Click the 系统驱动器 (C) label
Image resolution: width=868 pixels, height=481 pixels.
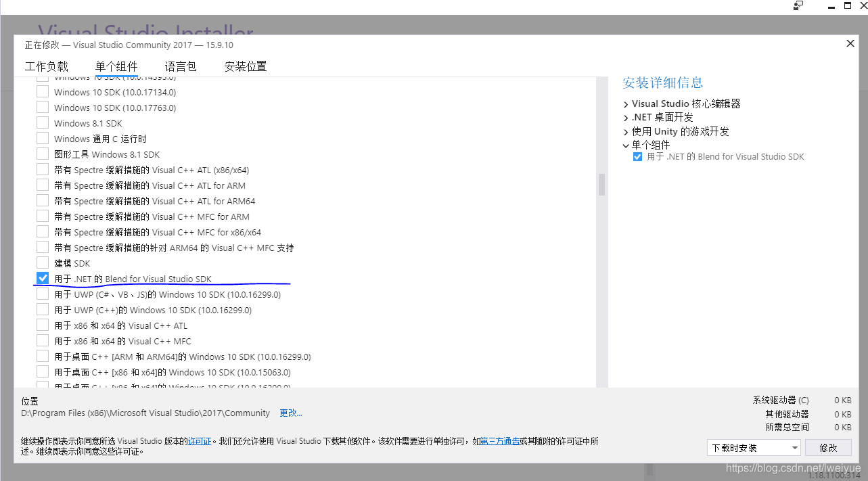coord(781,400)
